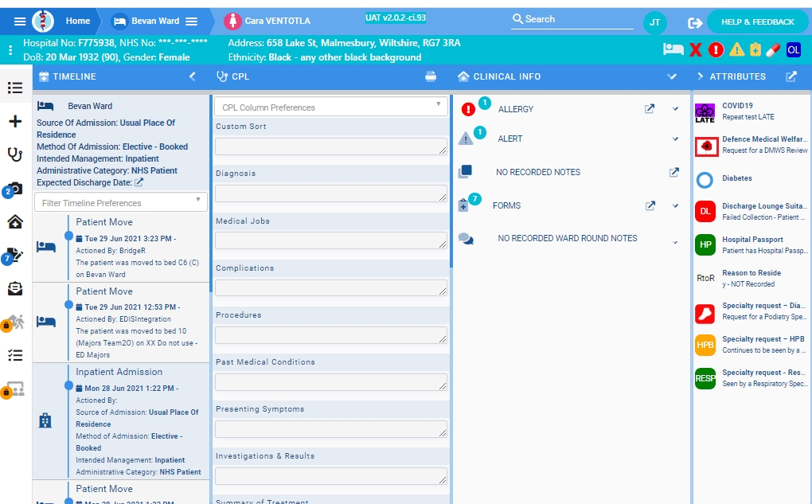Click Help & Feedback button
Screen dimensions: 812x504
click(x=757, y=21)
